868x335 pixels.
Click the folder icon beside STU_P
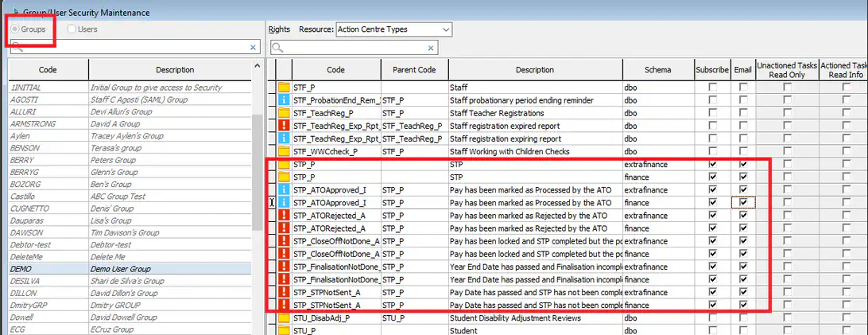284,330
